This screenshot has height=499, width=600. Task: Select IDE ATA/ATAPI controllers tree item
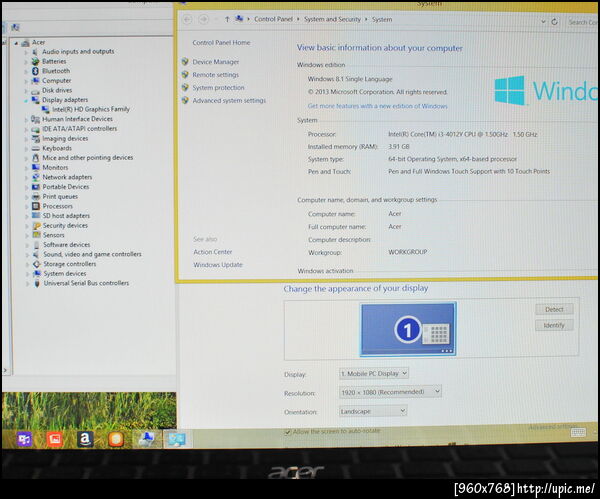point(80,129)
